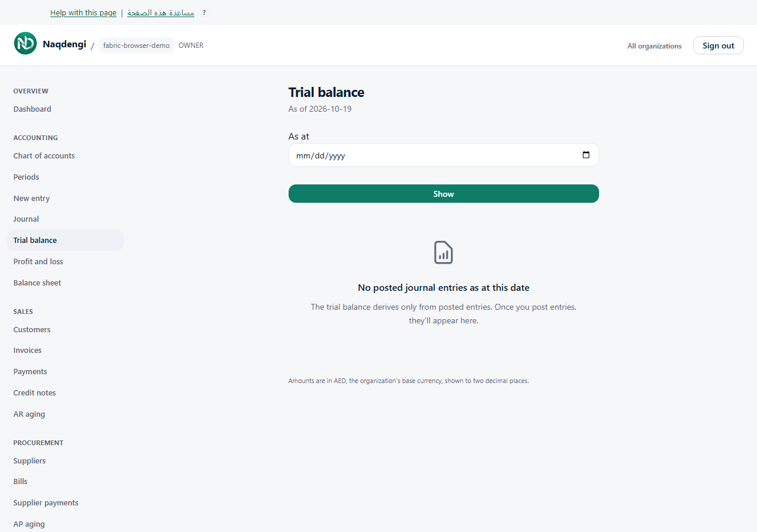Open the AR aging report
The height and width of the screenshot is (532, 757).
(x=29, y=414)
